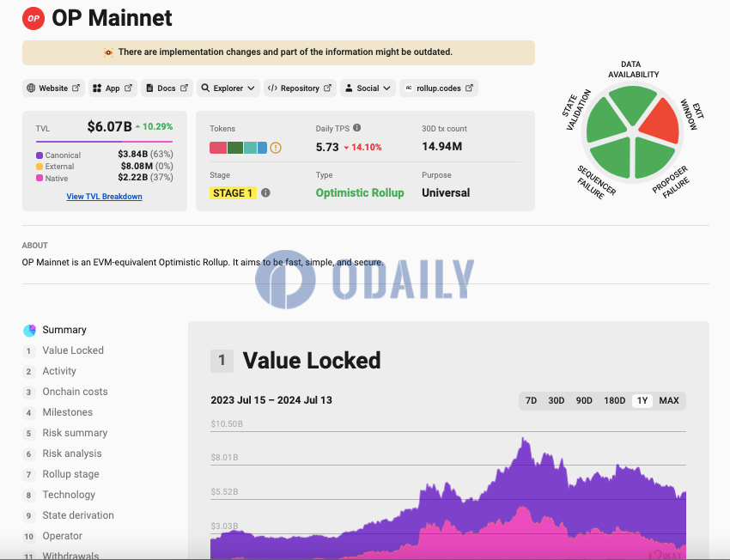The image size is (730, 560).
Task: Click the globe icon on the Website button
Action: click(31, 88)
